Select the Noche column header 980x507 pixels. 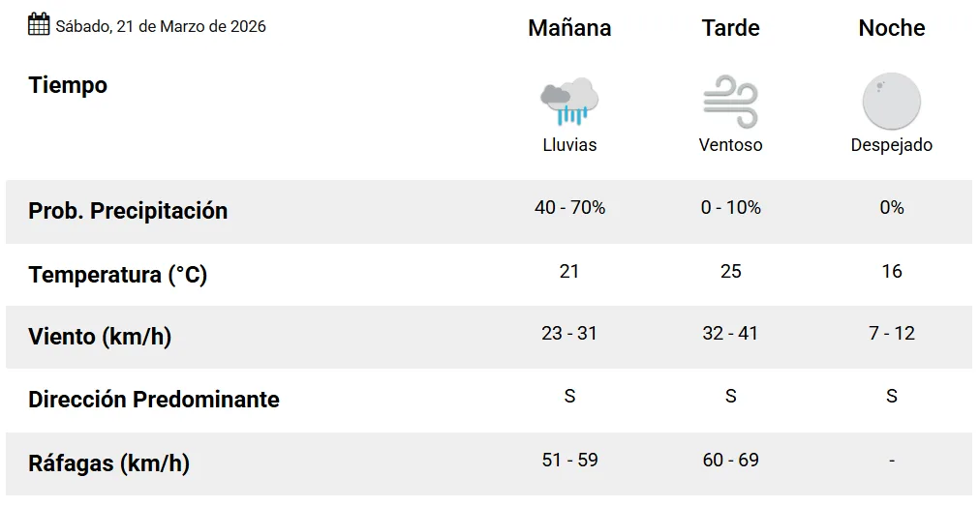pos(891,28)
